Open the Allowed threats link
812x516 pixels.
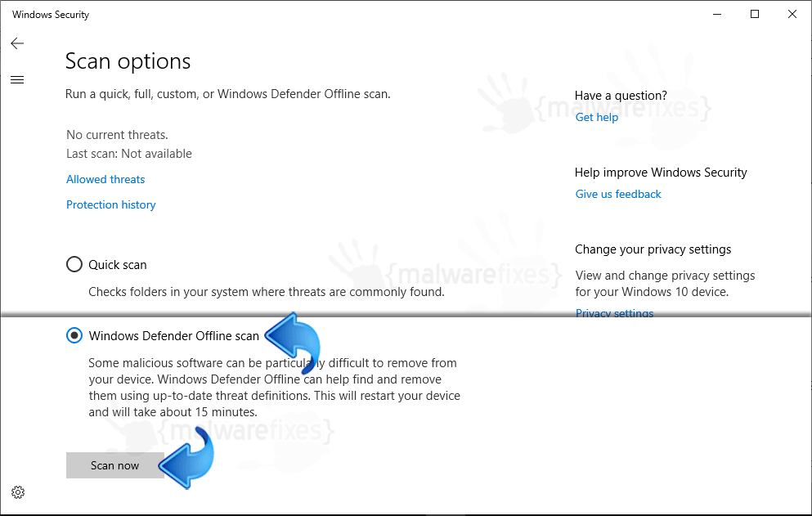[x=105, y=179]
